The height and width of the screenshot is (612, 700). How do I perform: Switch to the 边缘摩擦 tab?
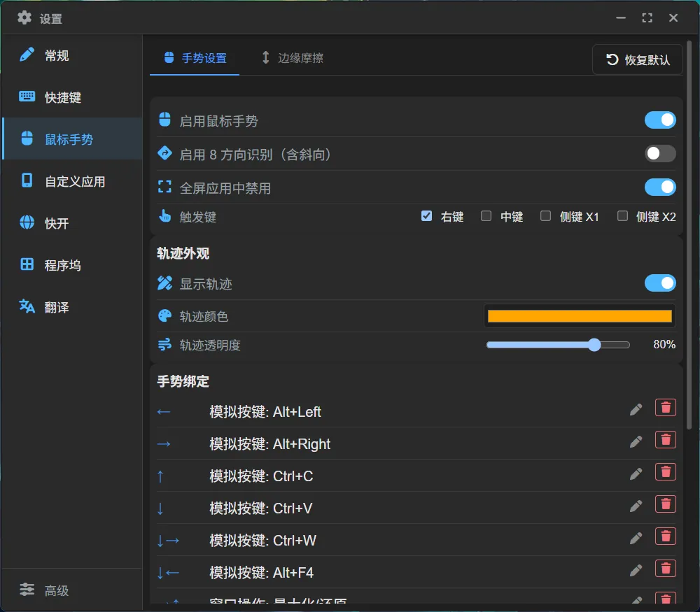click(293, 58)
